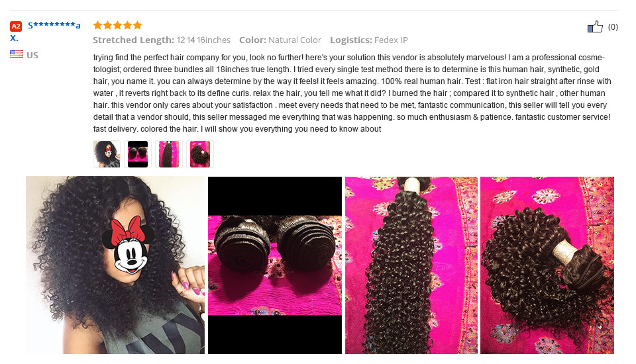Click the helpful vote count (0)
This screenshot has width=636, height=364.
613,27
